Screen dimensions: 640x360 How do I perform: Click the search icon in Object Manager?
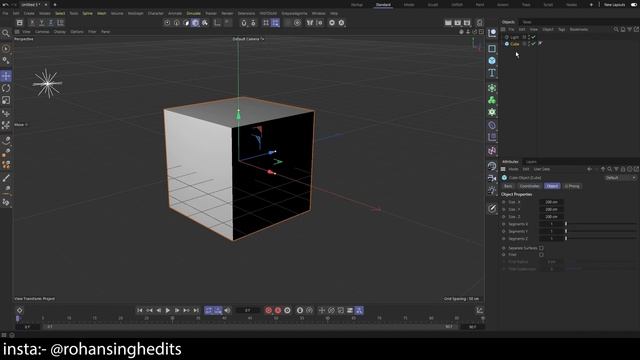click(616, 29)
